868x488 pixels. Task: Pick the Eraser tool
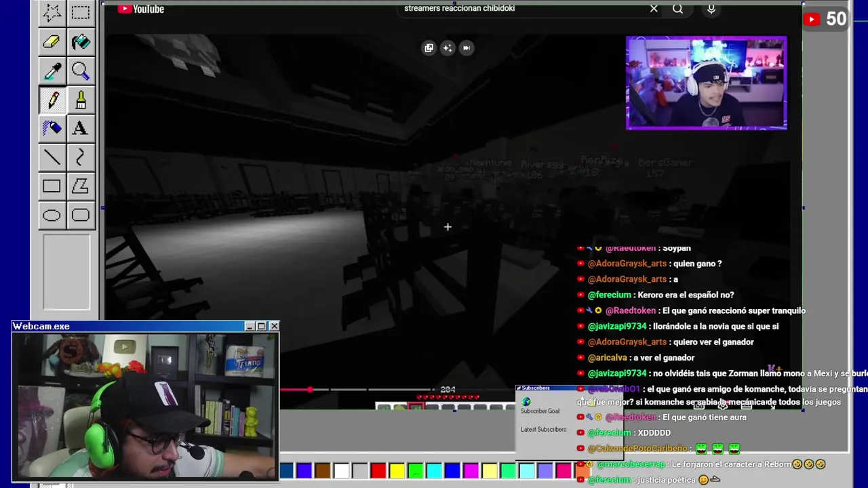tap(52, 42)
